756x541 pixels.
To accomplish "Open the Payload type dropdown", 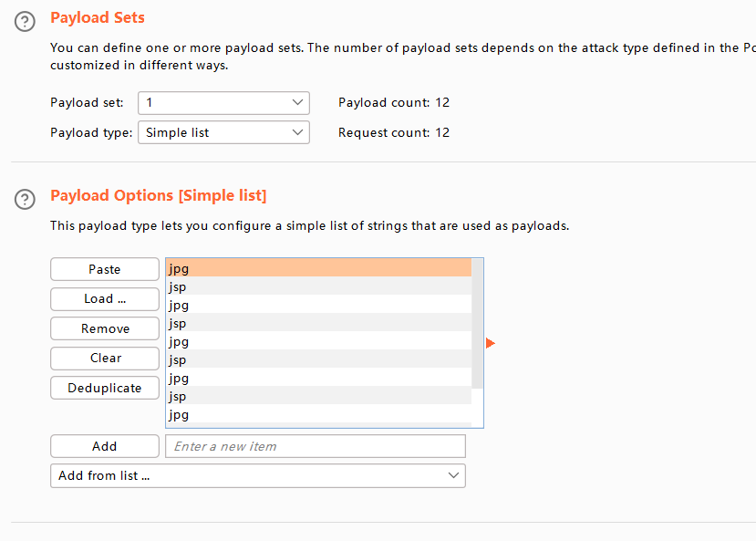I will [223, 132].
